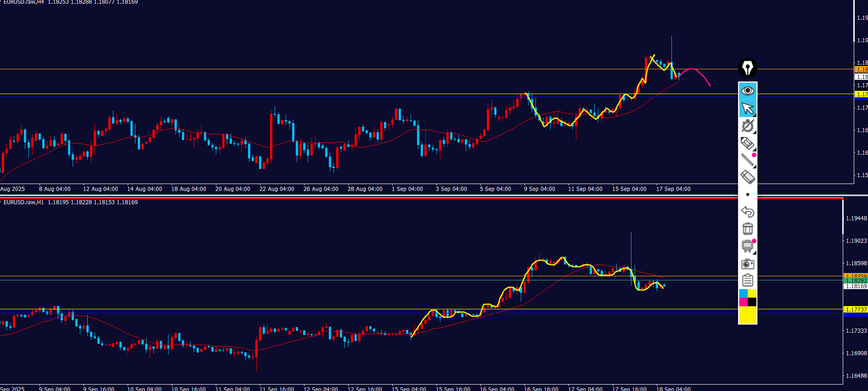868x391 pixels.
Task: Toggle the crossed-out stopwatch timer tool
Action: [747, 126]
